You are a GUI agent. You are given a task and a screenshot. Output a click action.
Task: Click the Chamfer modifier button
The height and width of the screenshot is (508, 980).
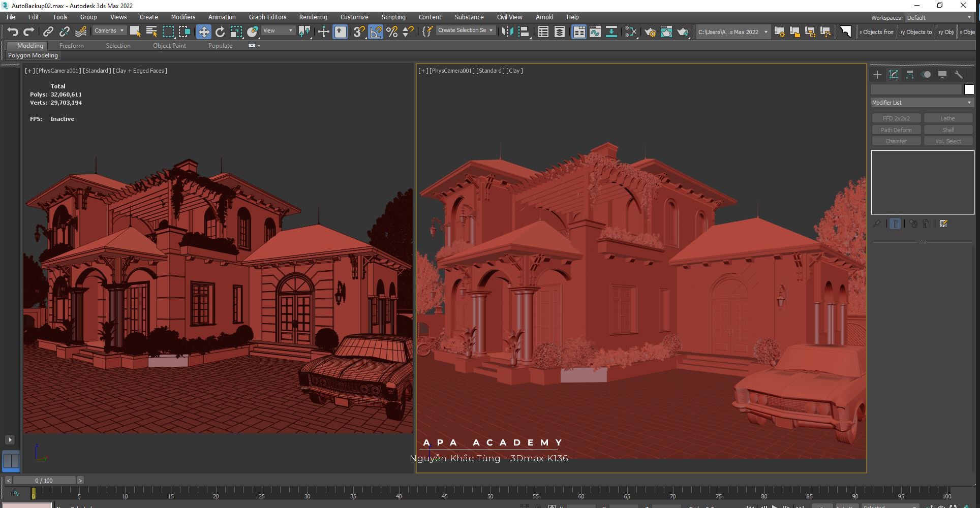point(896,141)
